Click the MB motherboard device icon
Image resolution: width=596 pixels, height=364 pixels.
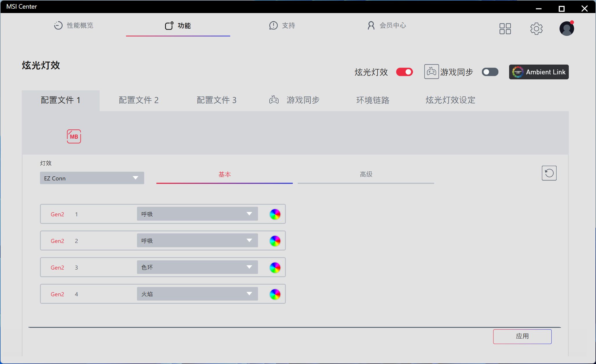tap(74, 136)
